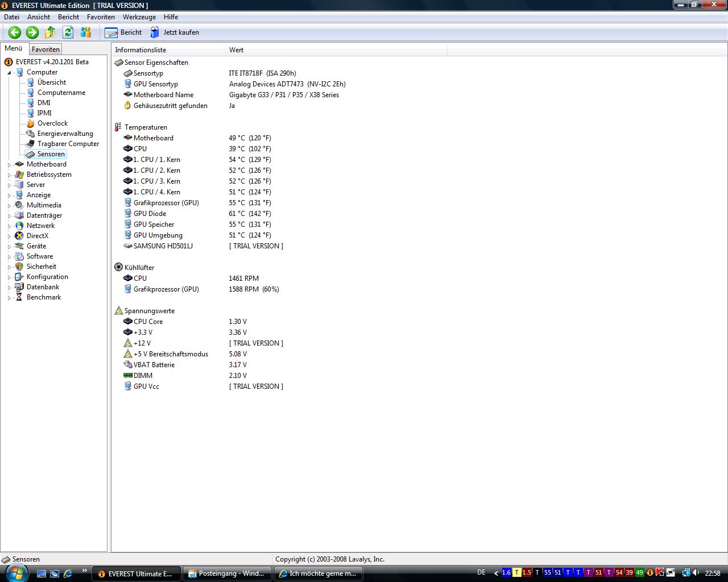Select Computername in the tree
Image resolution: width=728 pixels, height=582 pixels.
(61, 93)
